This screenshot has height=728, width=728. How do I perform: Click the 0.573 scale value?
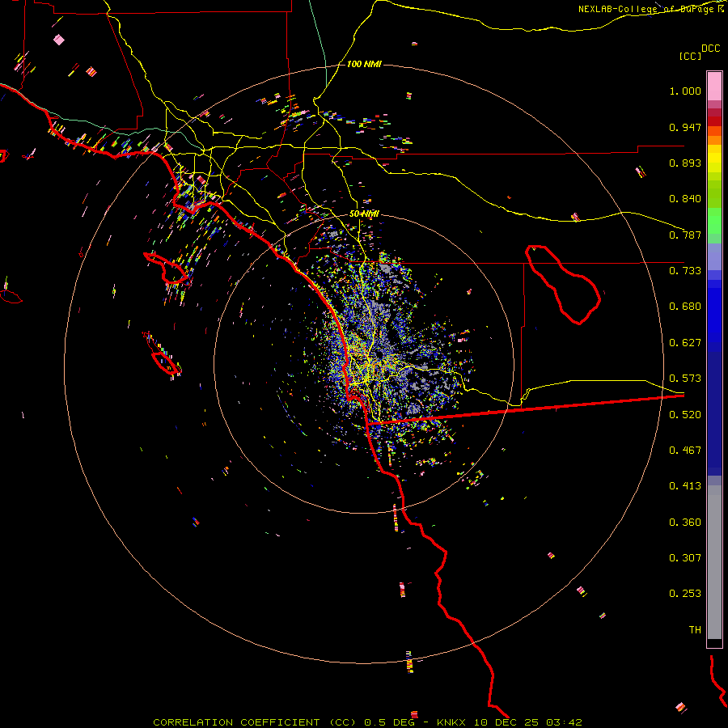click(x=685, y=379)
